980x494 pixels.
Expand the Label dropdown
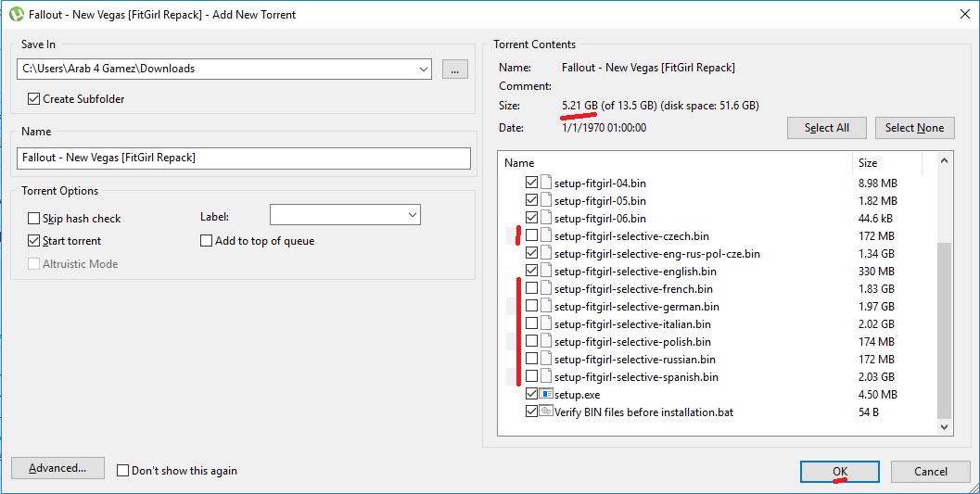[412, 215]
